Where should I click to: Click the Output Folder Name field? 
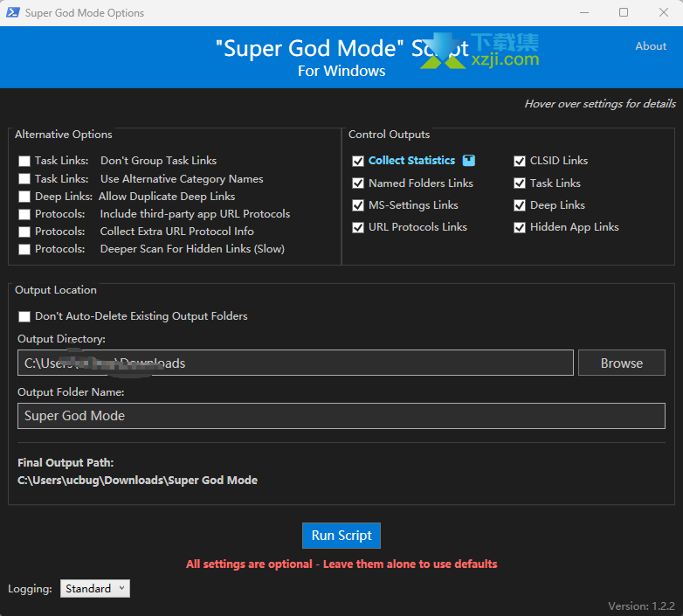[x=341, y=416]
